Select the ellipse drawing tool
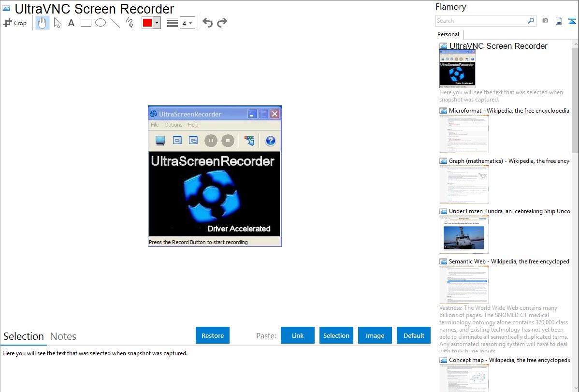Viewport: 579px width, 392px height. [x=101, y=23]
